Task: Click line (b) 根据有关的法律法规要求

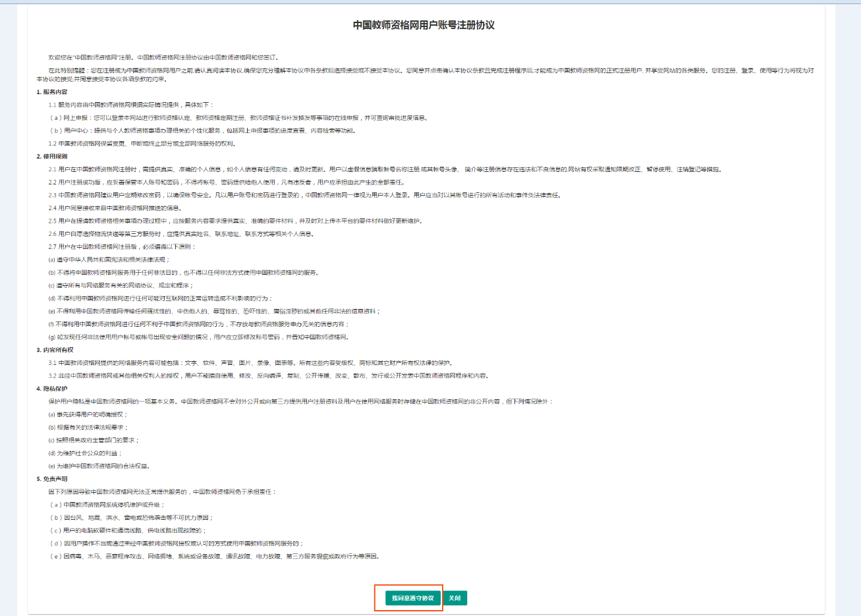Action: coord(88,427)
